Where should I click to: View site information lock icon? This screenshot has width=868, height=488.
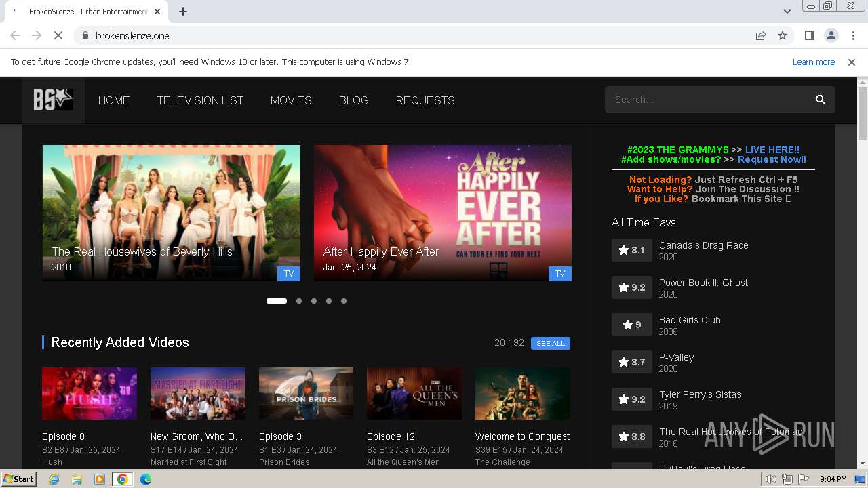[x=85, y=35]
